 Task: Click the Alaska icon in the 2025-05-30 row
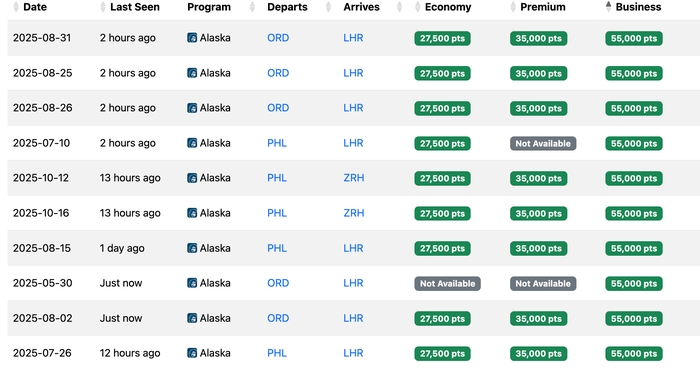click(192, 283)
